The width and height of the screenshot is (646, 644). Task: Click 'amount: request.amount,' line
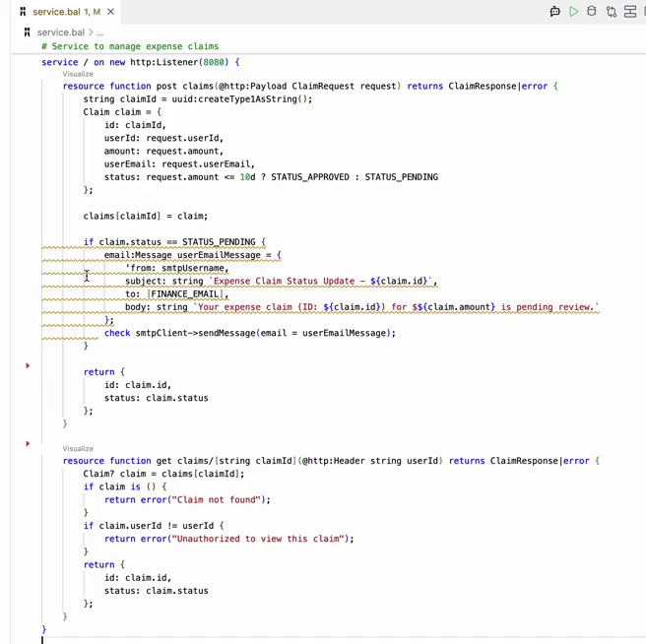(x=163, y=152)
